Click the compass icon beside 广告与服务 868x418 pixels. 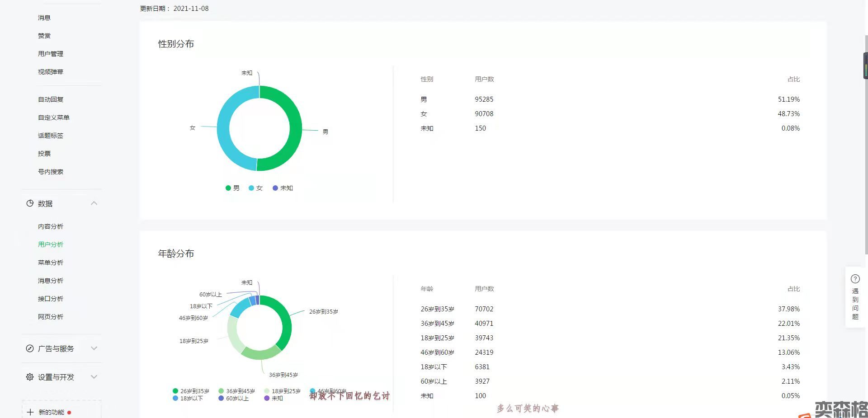pyautogui.click(x=30, y=348)
